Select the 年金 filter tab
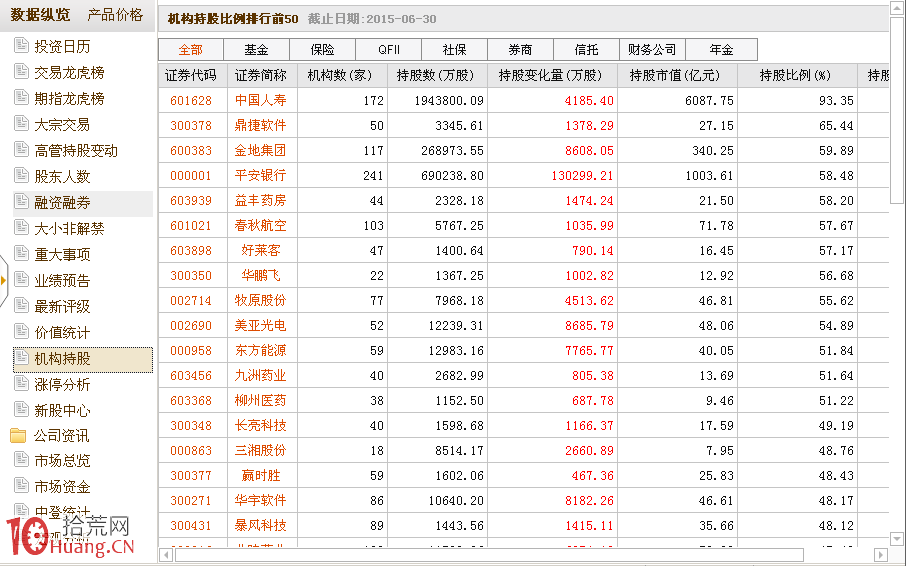Screen dimensions: 906x566 (x=721, y=50)
